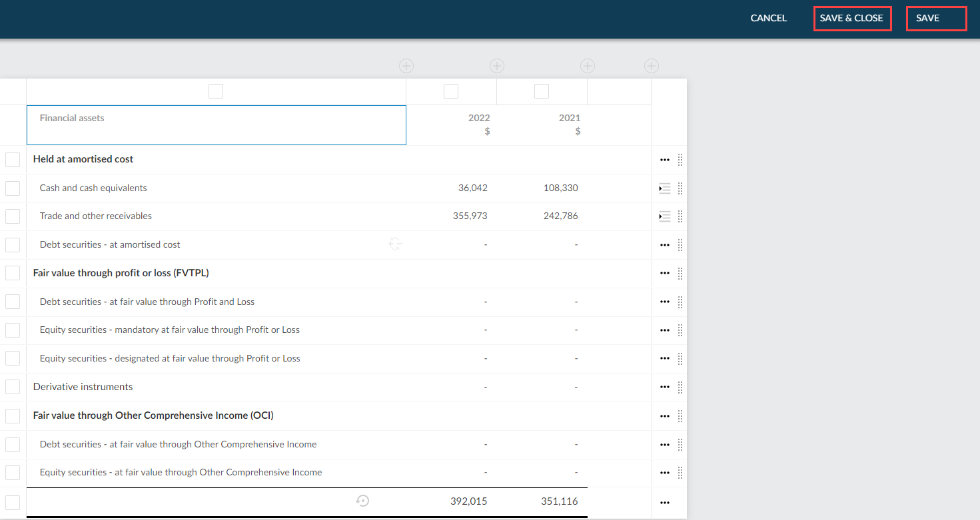Select the 355,973 receivables value
The width and height of the screenshot is (980, 520).
click(x=470, y=216)
